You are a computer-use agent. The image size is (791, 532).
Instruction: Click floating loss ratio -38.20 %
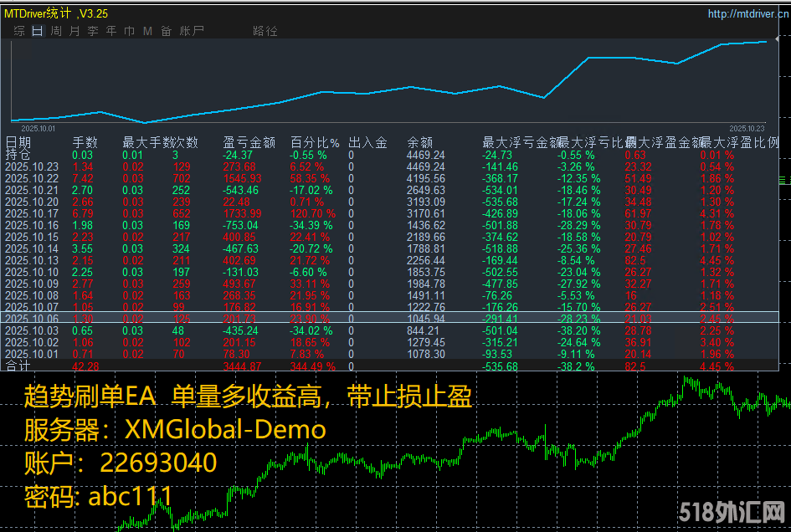tap(578, 330)
